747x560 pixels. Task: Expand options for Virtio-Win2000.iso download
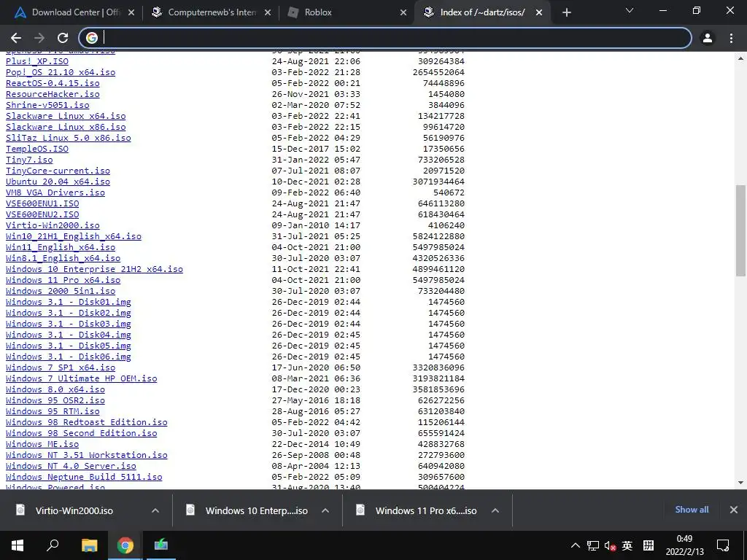155,510
